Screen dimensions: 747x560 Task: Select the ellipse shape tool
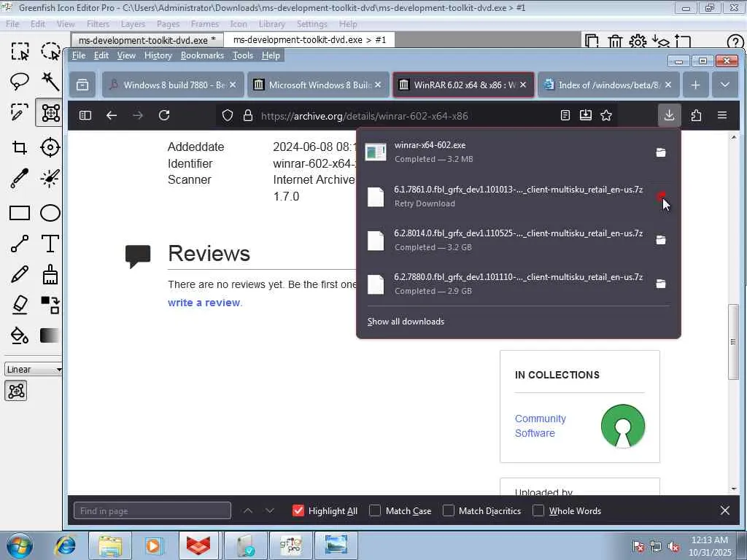[50, 213]
